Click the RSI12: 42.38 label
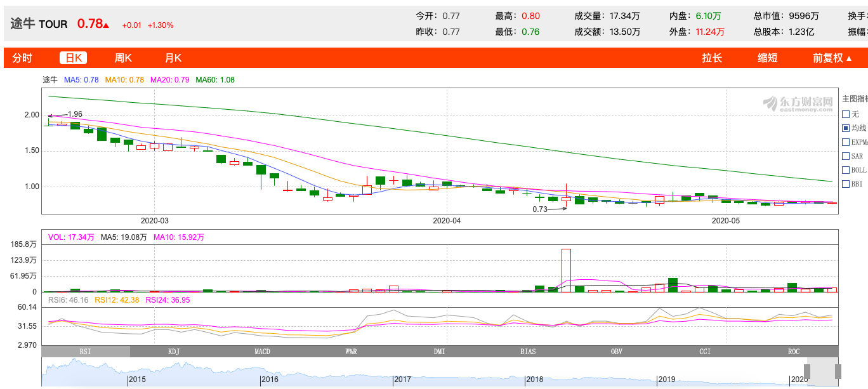This screenshot has width=868, height=389. [117, 300]
